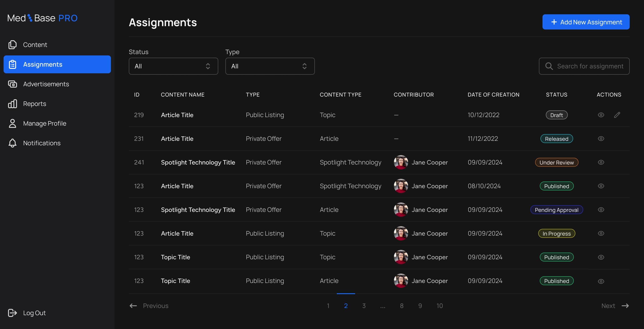Image resolution: width=644 pixels, height=329 pixels.
Task: Click the In Progress status badge
Action: point(557,234)
